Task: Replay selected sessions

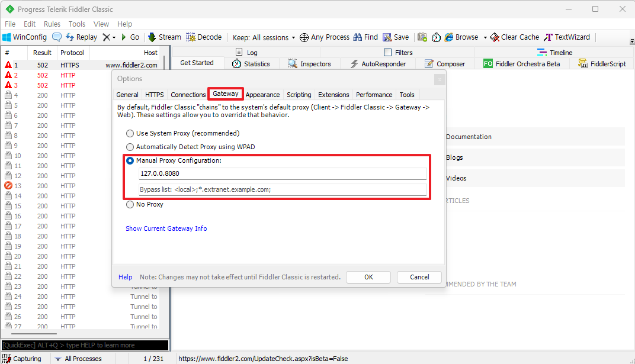Action: pos(81,37)
